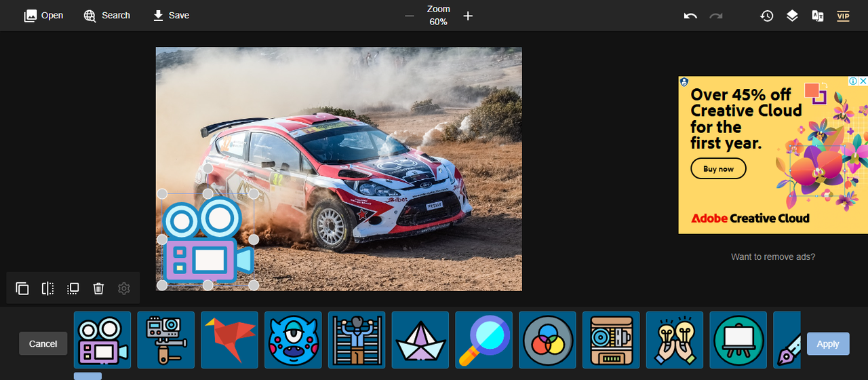Screen dimensions: 868x380
Task: Click Buy now in Adobe ad
Action: (x=718, y=169)
